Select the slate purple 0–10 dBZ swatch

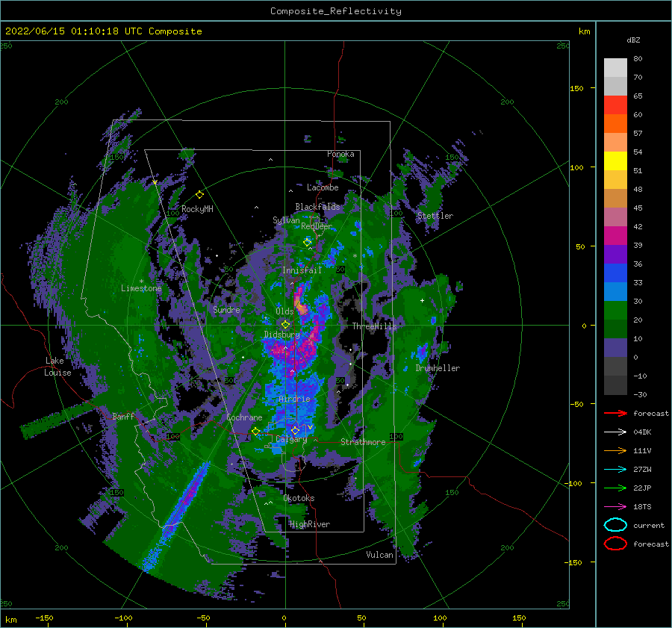click(615, 348)
